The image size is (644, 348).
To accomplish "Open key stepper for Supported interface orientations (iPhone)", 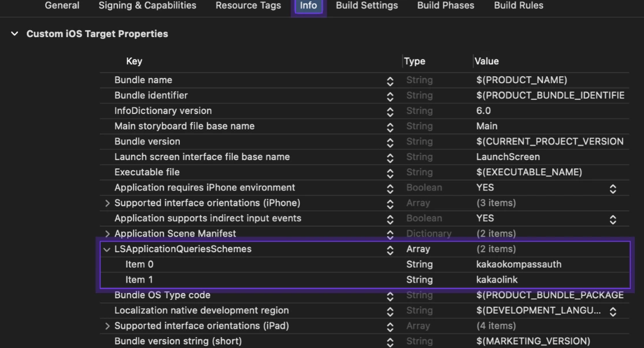I will click(390, 204).
